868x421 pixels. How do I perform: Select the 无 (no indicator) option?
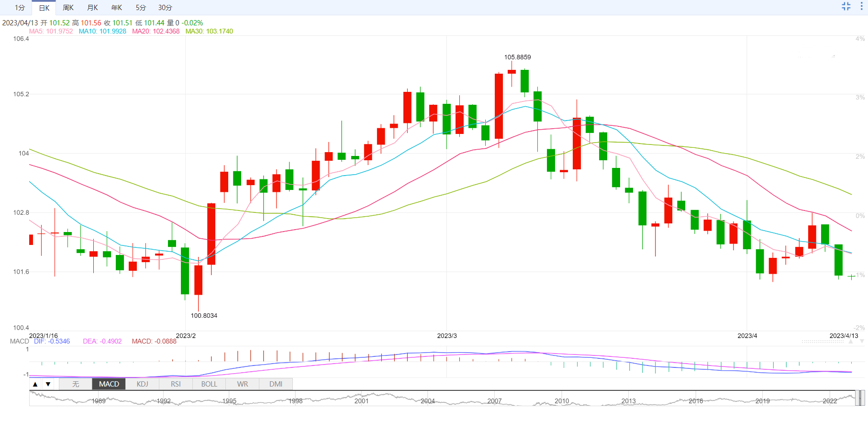(x=76, y=384)
